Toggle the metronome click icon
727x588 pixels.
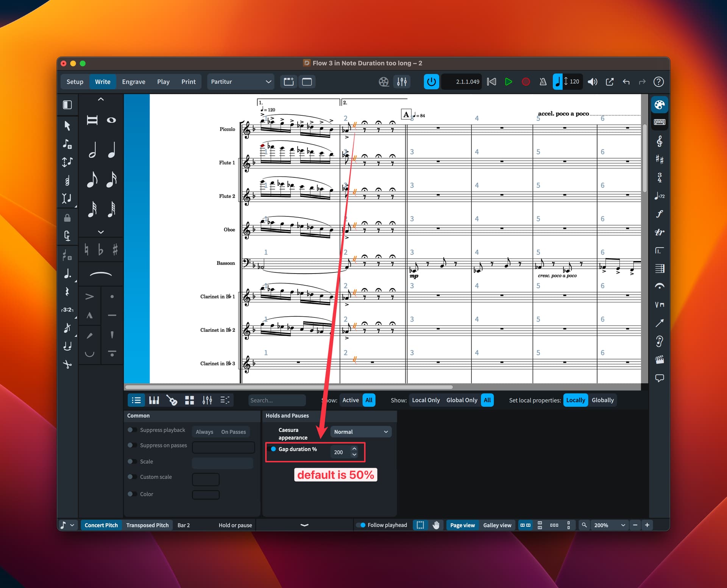coord(543,82)
